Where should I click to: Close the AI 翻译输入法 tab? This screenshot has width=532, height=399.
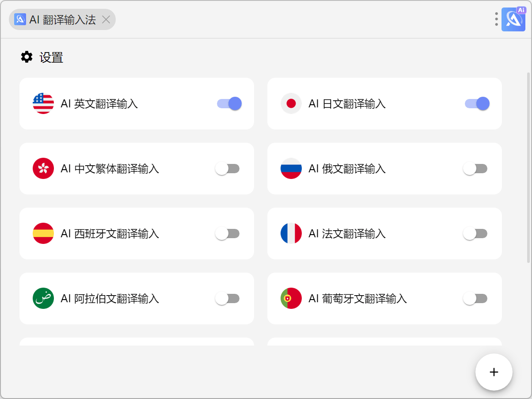point(106,19)
